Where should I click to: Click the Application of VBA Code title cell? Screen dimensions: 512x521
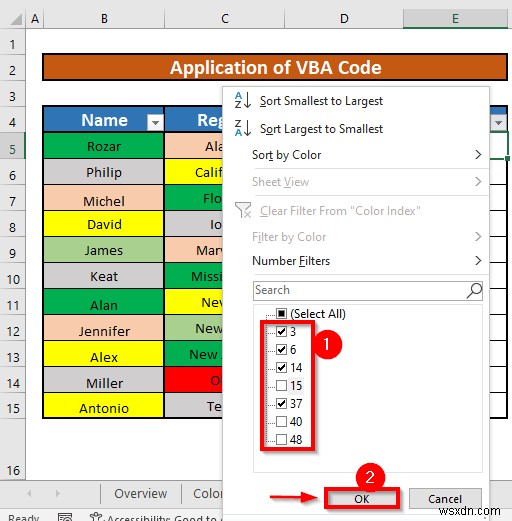click(275, 67)
